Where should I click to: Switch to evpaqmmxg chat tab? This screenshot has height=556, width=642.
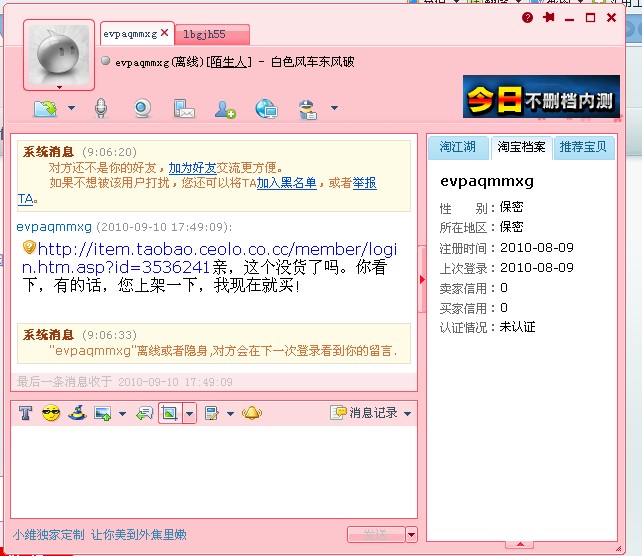(x=130, y=34)
